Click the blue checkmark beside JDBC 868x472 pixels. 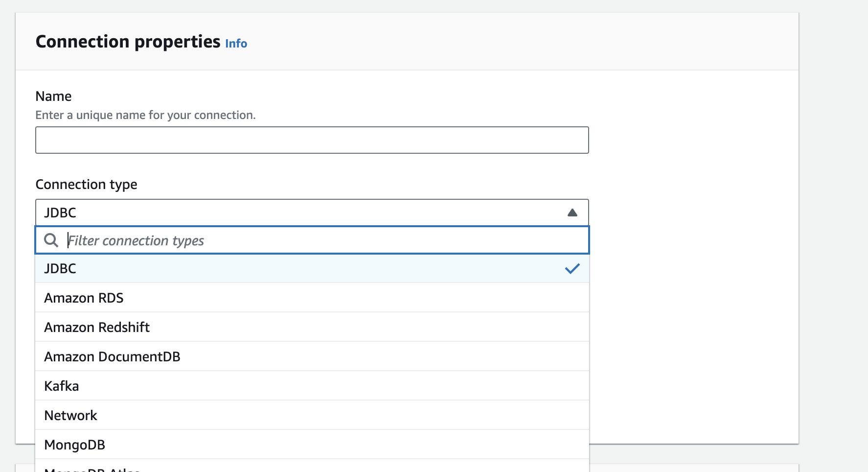(x=572, y=268)
